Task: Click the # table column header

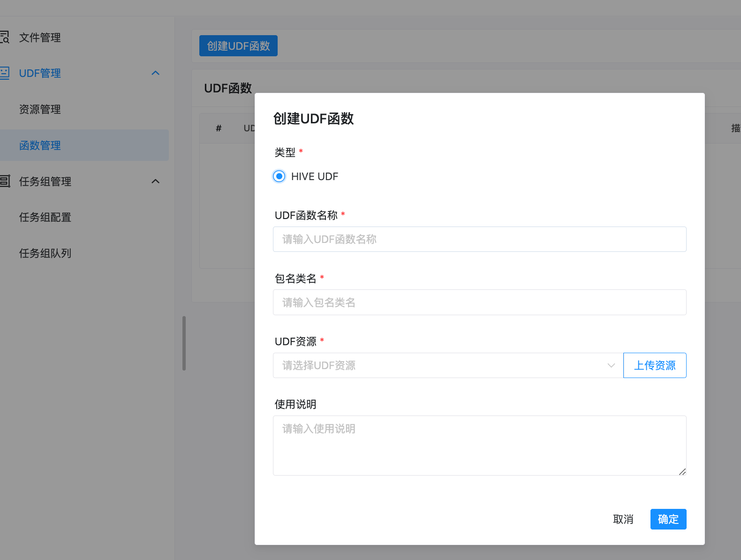Action: pyautogui.click(x=219, y=128)
